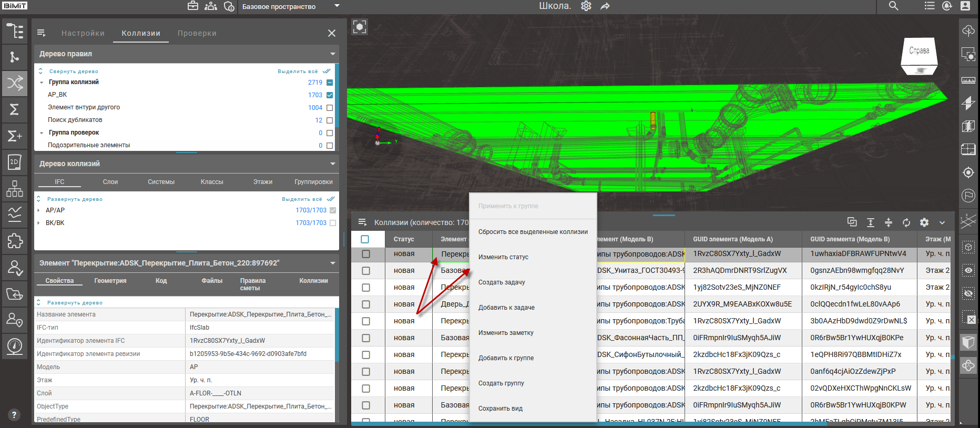Open the model structure tree icon
Image resolution: width=980 pixels, height=428 pixels.
point(15,32)
